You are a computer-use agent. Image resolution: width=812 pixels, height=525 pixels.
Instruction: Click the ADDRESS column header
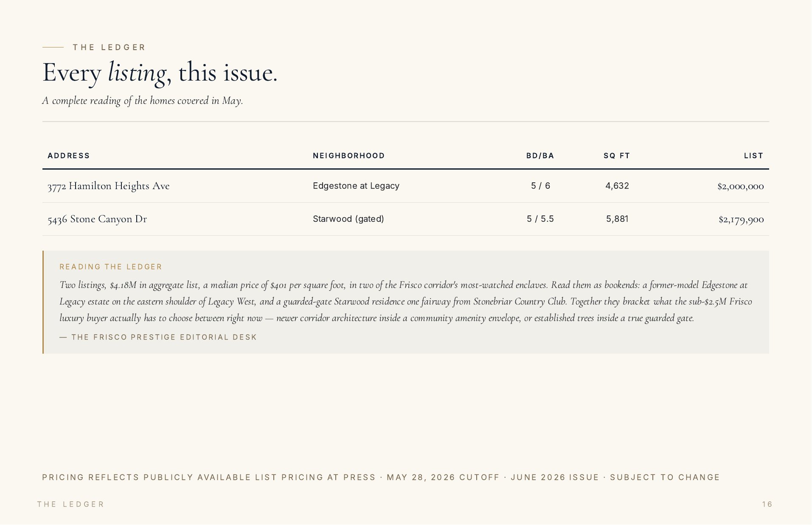coord(68,156)
